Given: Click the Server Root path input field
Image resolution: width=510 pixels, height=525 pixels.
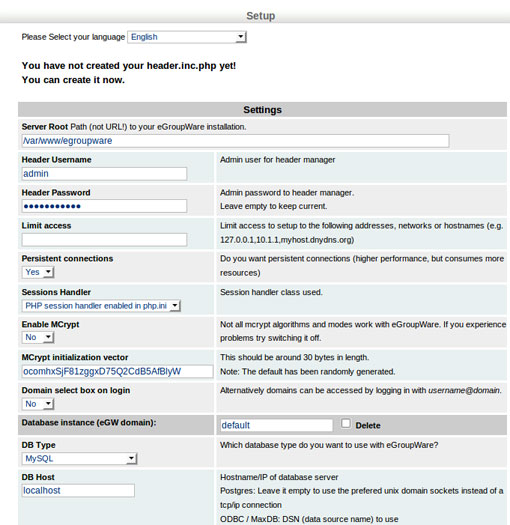Looking at the screenshot, I should click(x=235, y=141).
